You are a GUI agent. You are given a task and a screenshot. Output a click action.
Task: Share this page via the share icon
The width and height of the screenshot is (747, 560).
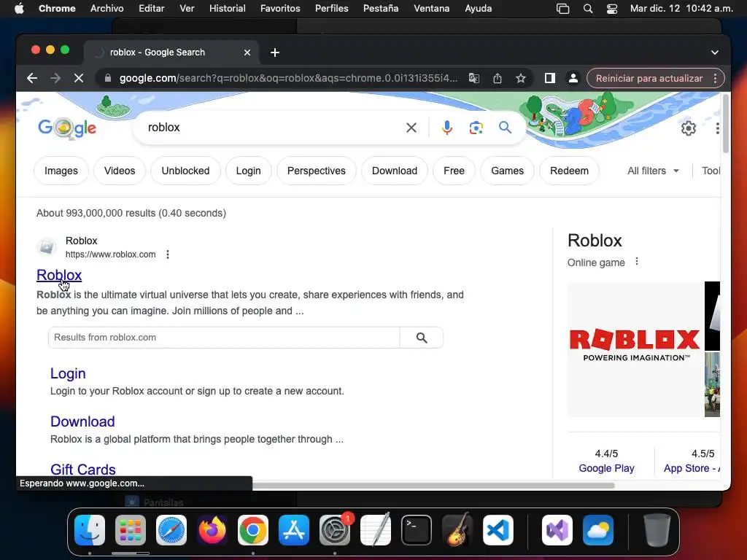pyautogui.click(x=498, y=78)
